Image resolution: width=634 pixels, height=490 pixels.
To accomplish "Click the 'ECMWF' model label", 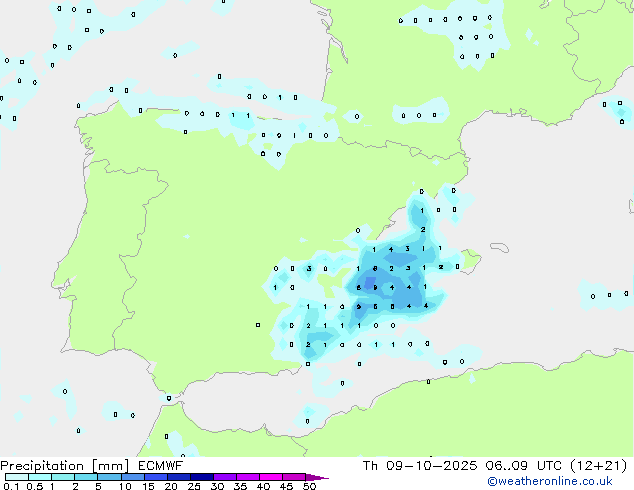I will pos(161,466).
